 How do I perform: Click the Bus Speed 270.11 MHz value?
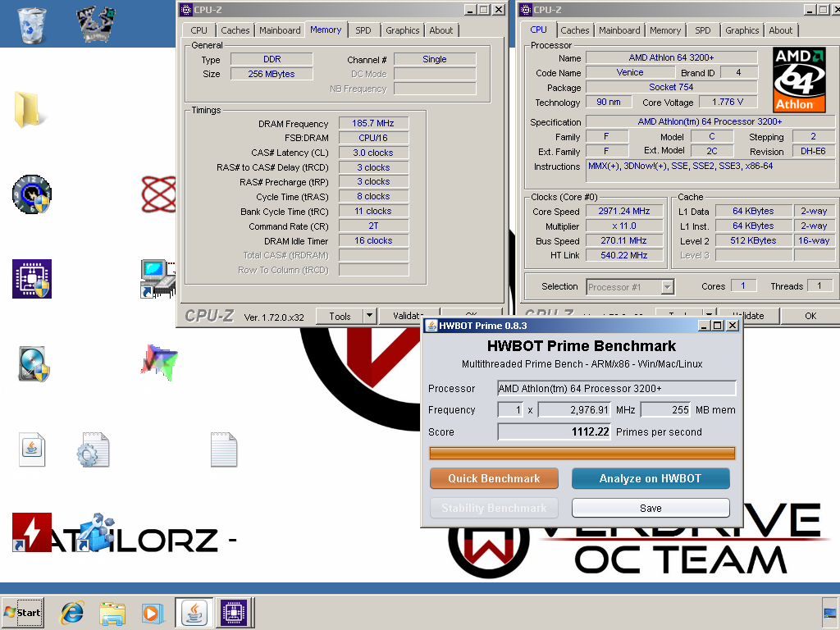click(624, 240)
